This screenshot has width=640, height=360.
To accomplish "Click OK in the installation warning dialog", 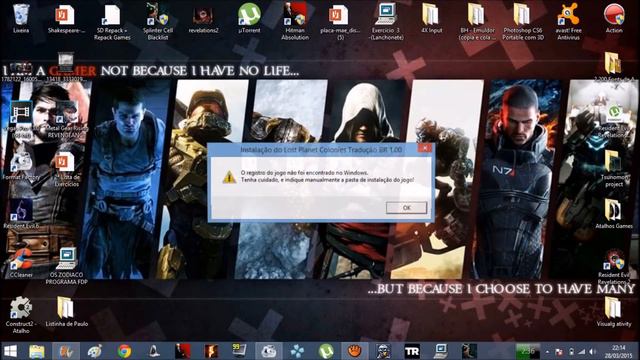I will tap(407, 208).
